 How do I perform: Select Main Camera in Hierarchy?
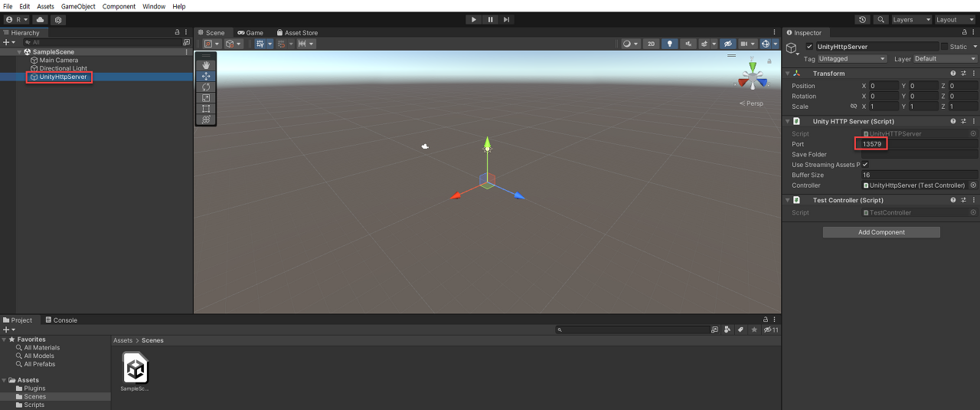coord(58,60)
